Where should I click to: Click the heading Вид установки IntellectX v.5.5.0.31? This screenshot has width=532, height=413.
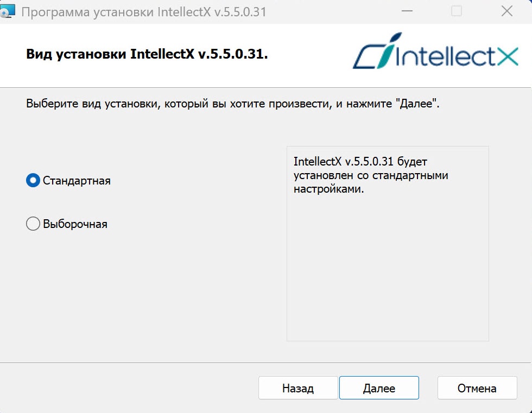(147, 54)
